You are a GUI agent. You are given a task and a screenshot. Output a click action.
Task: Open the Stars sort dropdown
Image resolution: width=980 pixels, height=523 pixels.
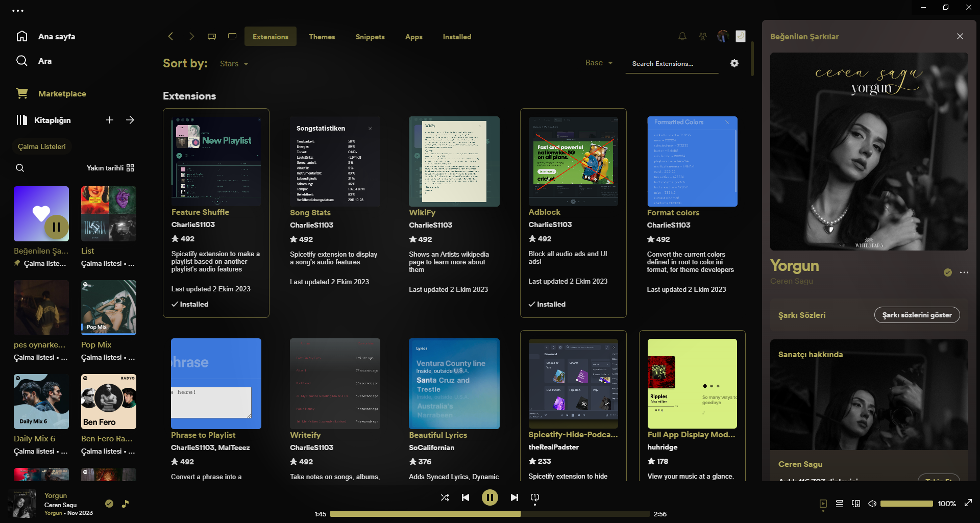point(234,64)
